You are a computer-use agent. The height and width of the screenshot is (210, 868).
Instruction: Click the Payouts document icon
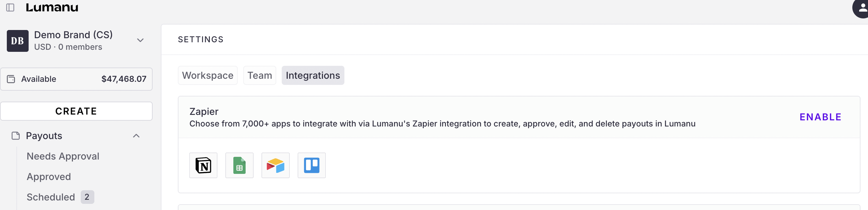pyautogui.click(x=16, y=136)
